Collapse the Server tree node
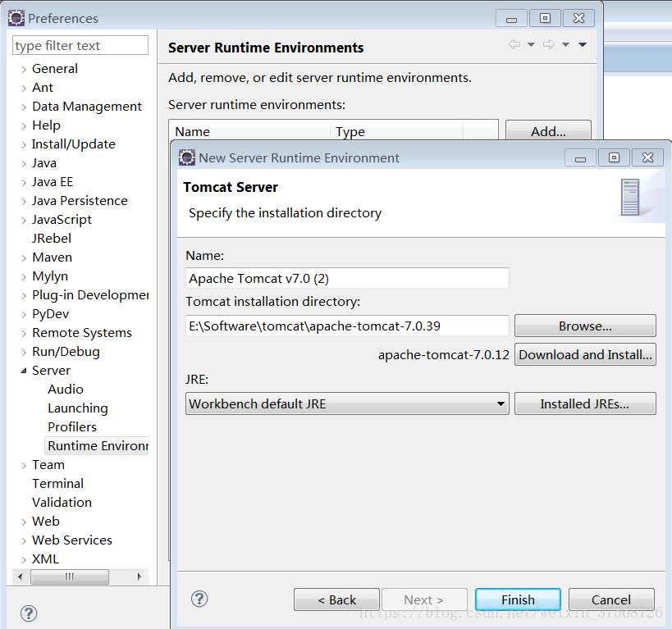 tap(24, 371)
